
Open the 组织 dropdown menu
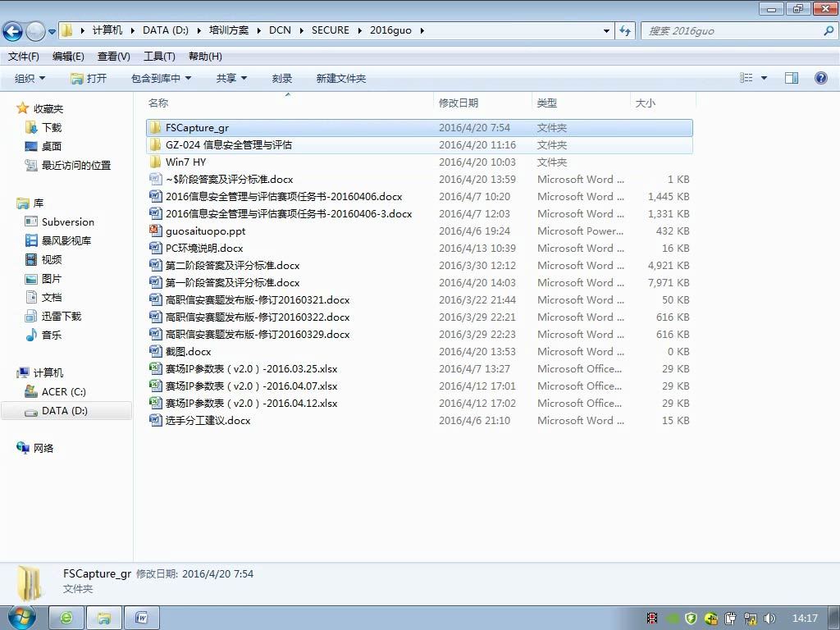pyautogui.click(x=30, y=78)
